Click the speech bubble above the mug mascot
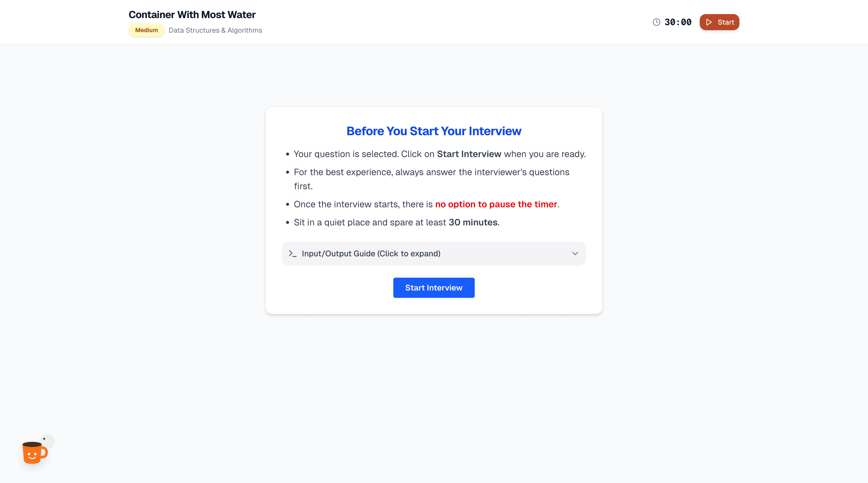This screenshot has height=483, width=868. pyautogui.click(x=47, y=442)
